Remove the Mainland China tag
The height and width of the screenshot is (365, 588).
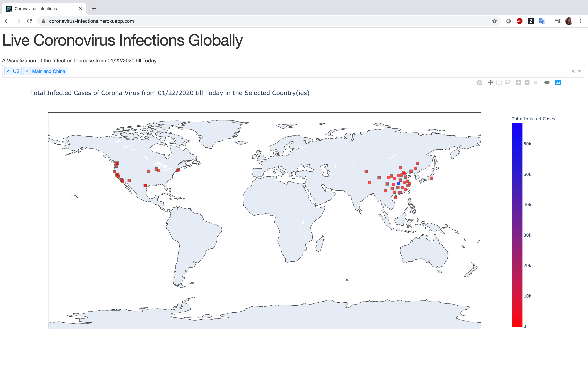[27, 71]
